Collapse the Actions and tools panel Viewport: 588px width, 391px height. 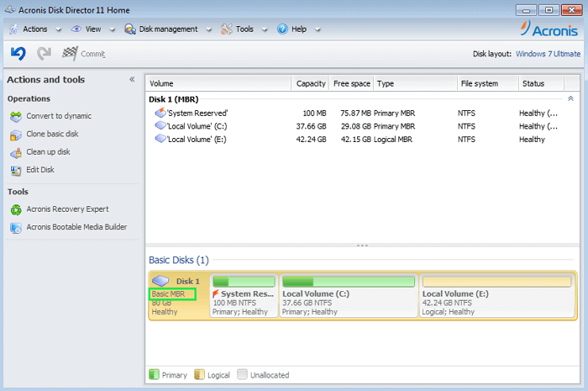point(132,80)
